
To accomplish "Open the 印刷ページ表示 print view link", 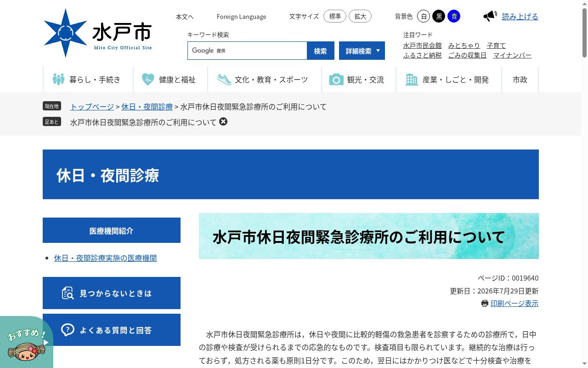I will [514, 304].
